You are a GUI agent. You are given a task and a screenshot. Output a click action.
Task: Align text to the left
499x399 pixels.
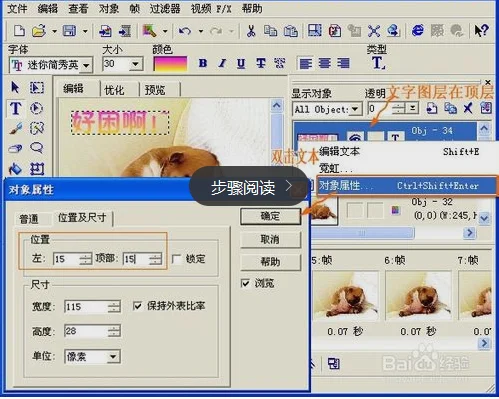pos(306,63)
